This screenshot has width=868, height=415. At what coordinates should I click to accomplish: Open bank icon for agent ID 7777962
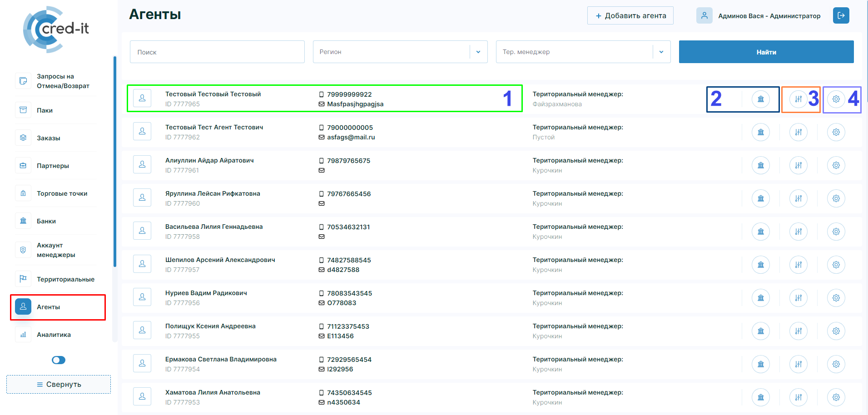coord(760,132)
